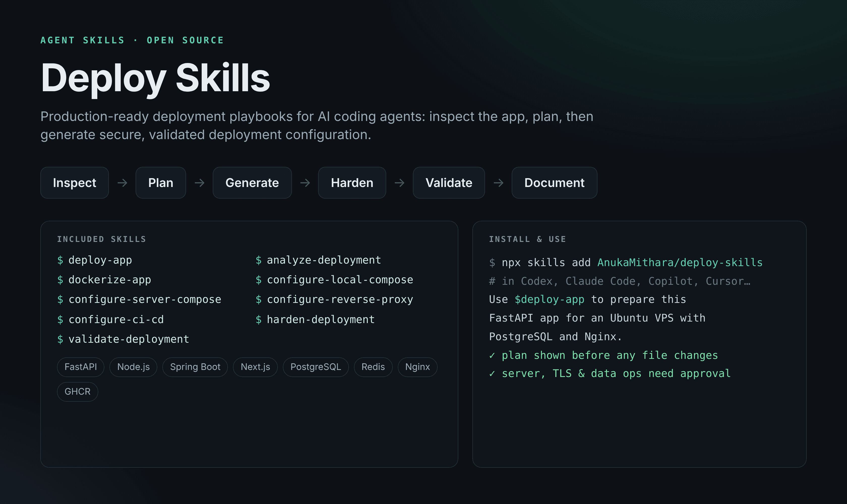Select the Spring Boot tag chip
The height and width of the screenshot is (504, 847).
(x=195, y=367)
